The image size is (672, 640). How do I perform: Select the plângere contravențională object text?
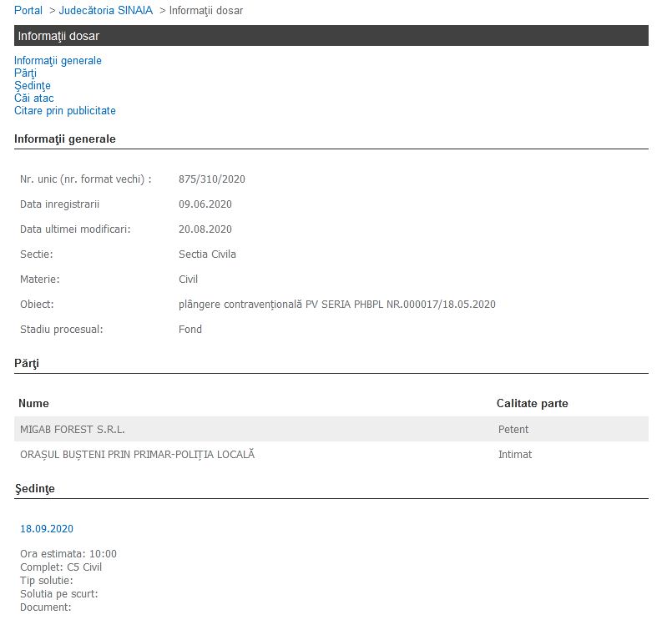coord(336,304)
